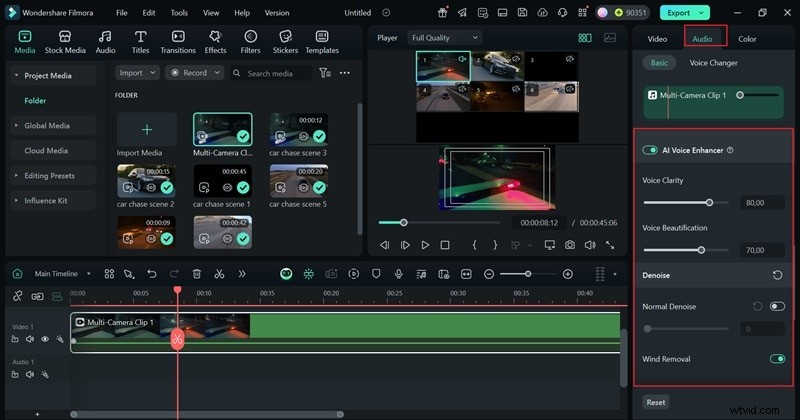Open the Tools menu
The height and width of the screenshot is (420, 800).
[x=179, y=13]
